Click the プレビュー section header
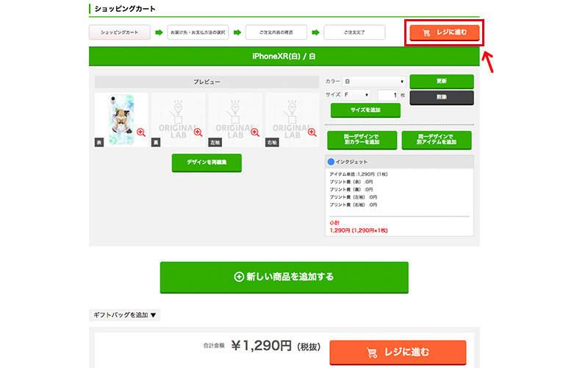The image size is (588, 368). tap(207, 82)
